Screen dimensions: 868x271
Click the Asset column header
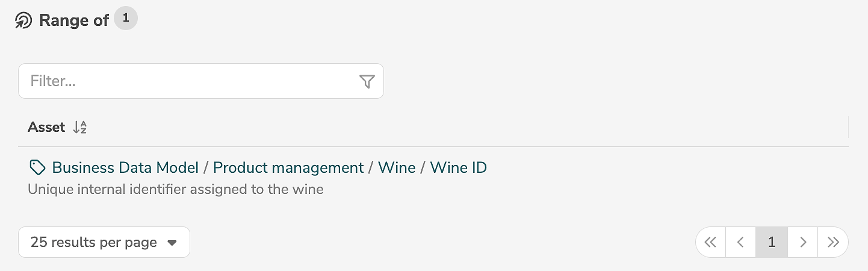point(46,128)
